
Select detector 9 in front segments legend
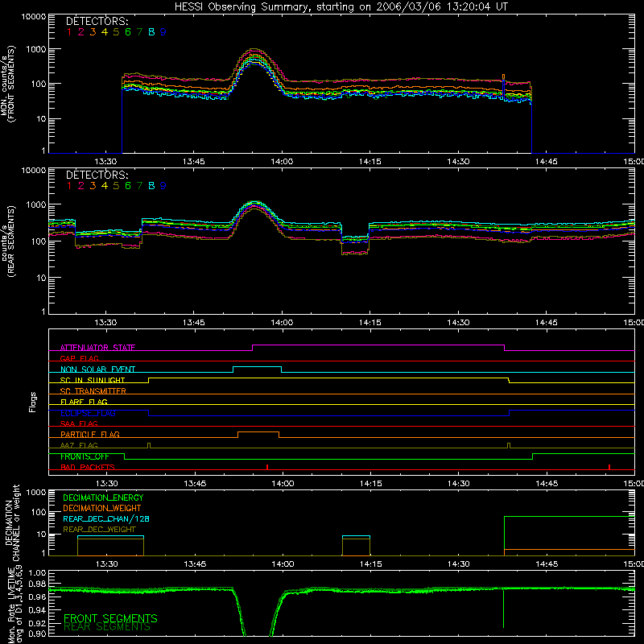[163, 32]
